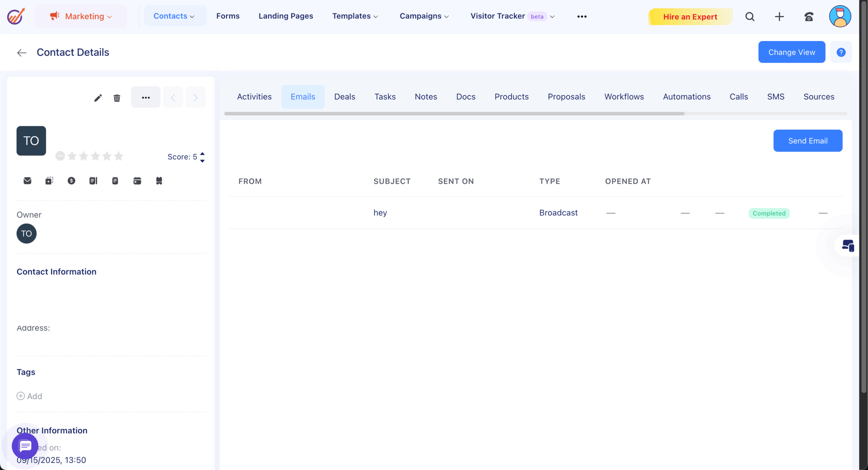868x470 pixels.
Task: Open the Workflows tab
Action: 624,97
